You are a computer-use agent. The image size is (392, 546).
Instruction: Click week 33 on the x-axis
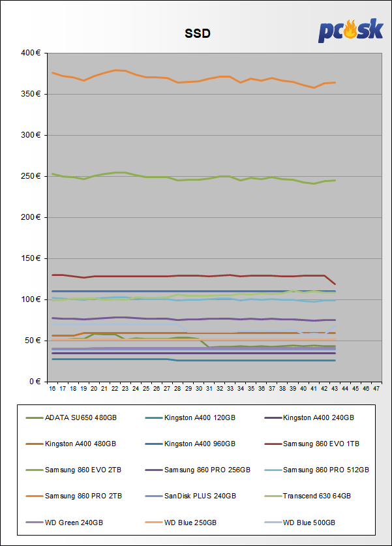pos(230,389)
